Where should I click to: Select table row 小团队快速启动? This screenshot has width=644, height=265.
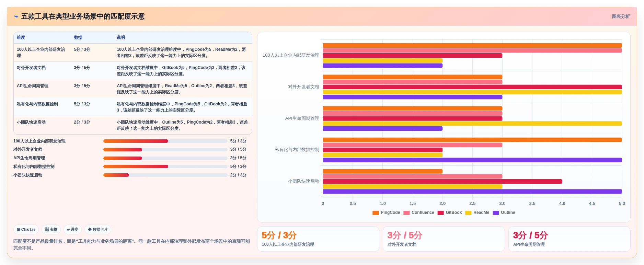[x=133, y=125]
